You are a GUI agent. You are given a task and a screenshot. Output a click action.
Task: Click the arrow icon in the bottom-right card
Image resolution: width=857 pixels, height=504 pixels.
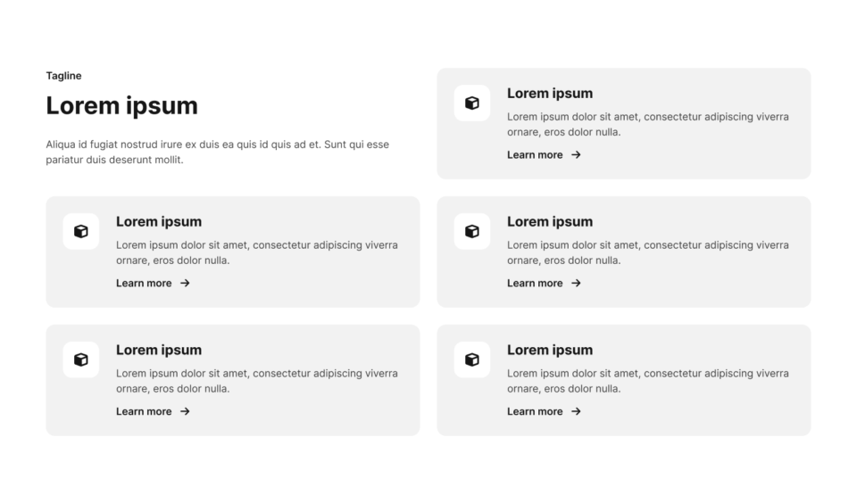[x=576, y=412]
